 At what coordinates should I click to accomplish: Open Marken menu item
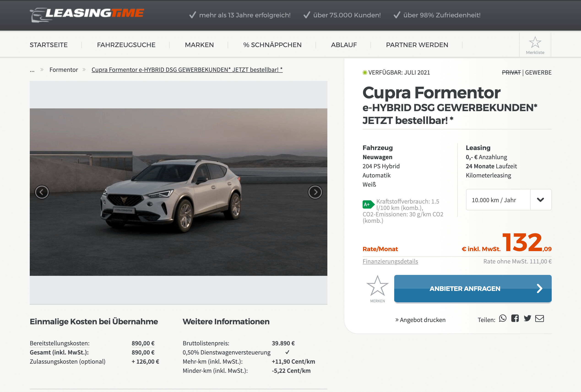pos(199,45)
